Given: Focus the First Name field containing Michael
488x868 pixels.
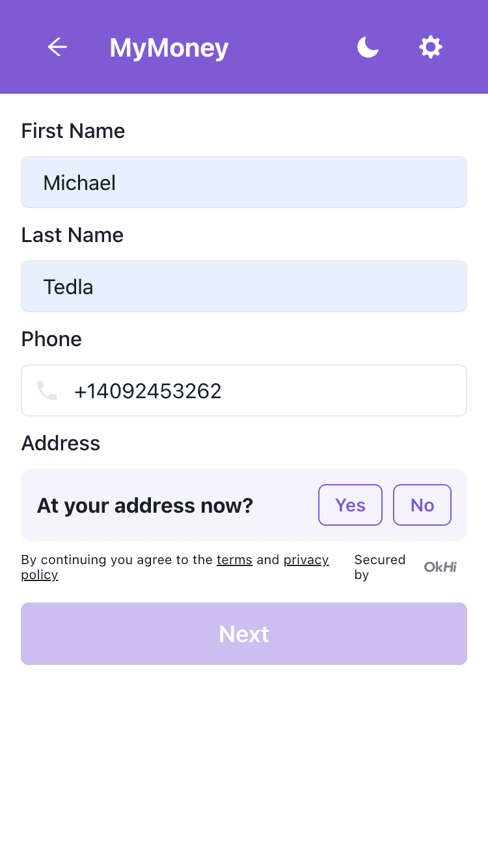Looking at the screenshot, I should click(244, 182).
